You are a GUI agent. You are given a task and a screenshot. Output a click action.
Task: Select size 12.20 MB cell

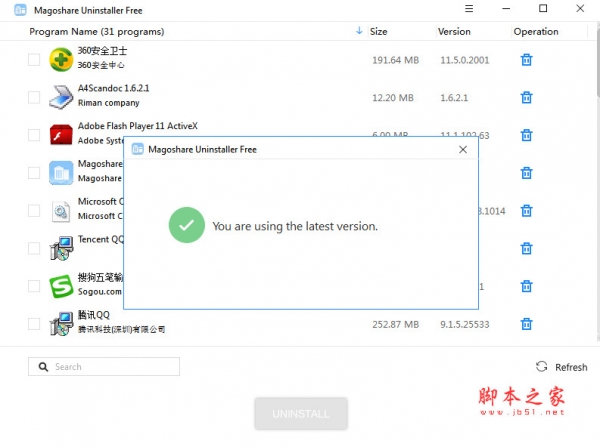pyautogui.click(x=393, y=98)
